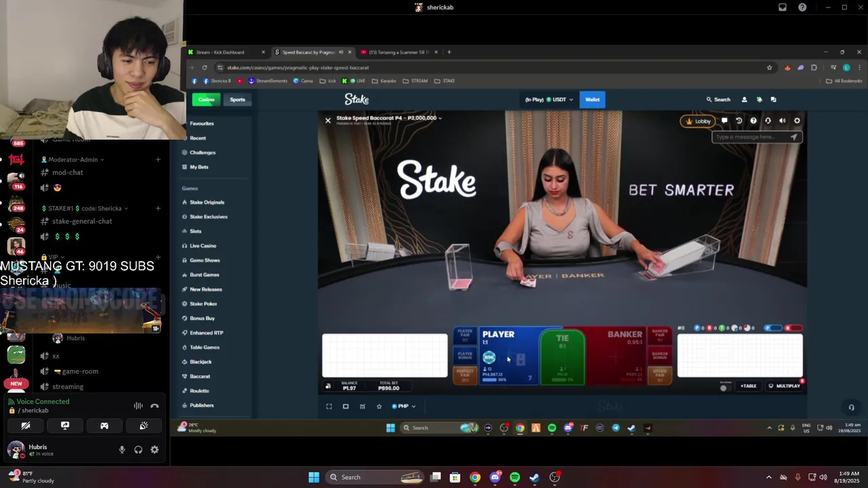
Task: Favourite this game with star icon
Action: [379, 406]
